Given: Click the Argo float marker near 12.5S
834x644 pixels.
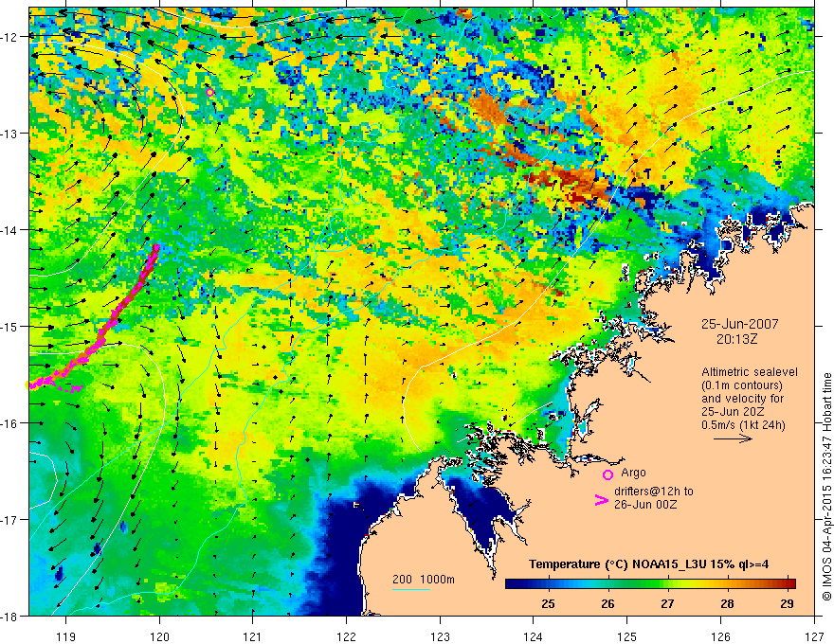Looking at the screenshot, I should pyautogui.click(x=209, y=92).
